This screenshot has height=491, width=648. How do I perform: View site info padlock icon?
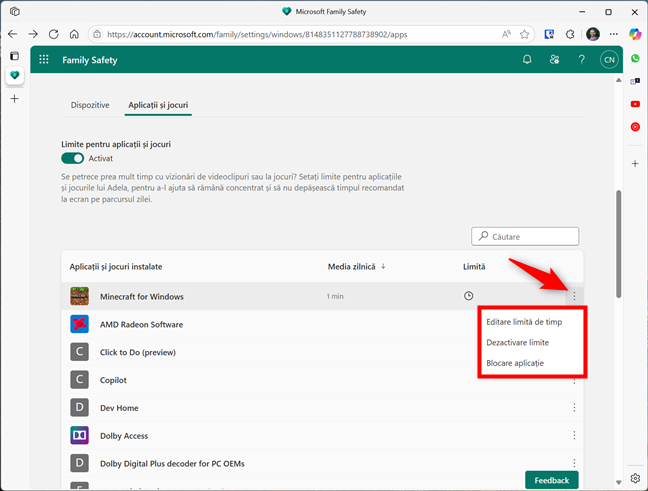(x=97, y=34)
